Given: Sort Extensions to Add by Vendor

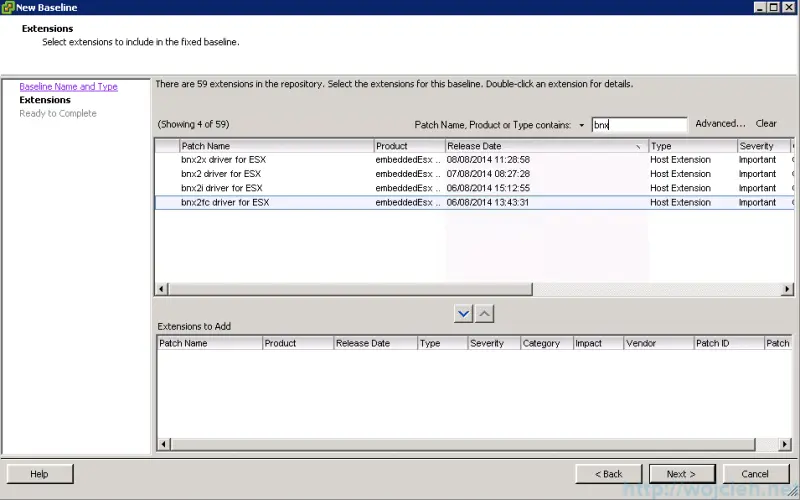Looking at the screenshot, I should 659,343.
